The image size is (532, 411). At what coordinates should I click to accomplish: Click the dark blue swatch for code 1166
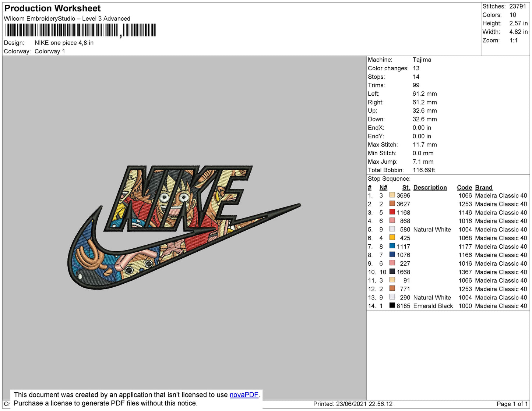tap(392, 255)
